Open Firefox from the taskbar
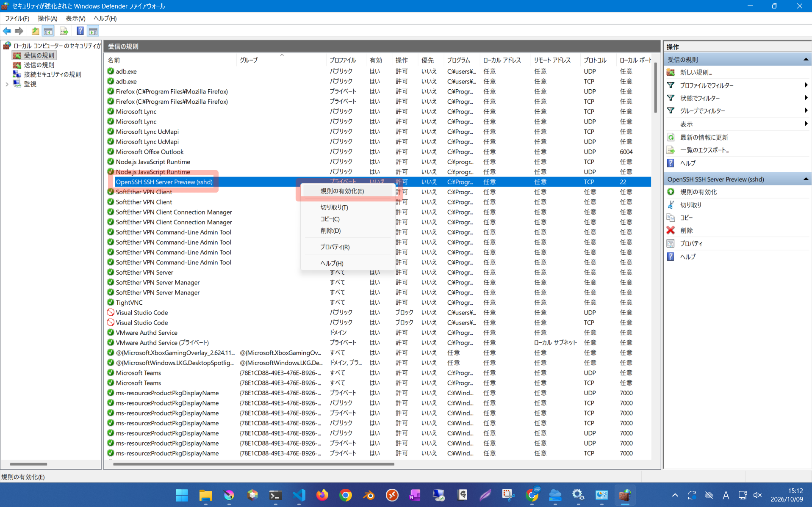The width and height of the screenshot is (812, 507). click(322, 495)
